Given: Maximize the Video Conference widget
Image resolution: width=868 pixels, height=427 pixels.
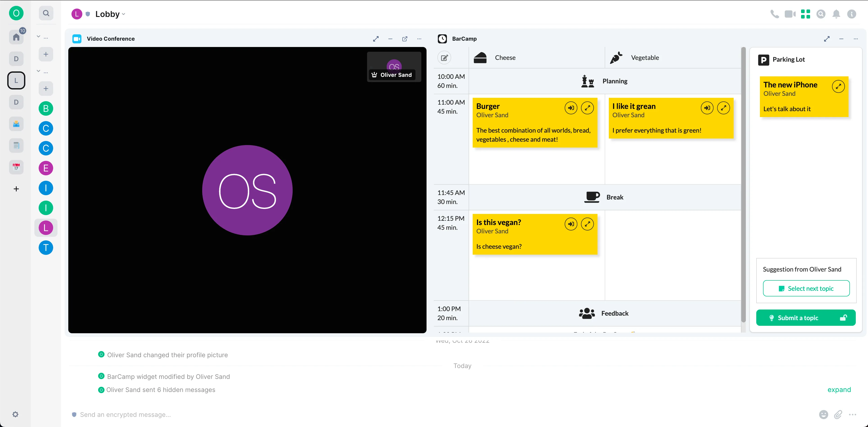Looking at the screenshot, I should [376, 39].
